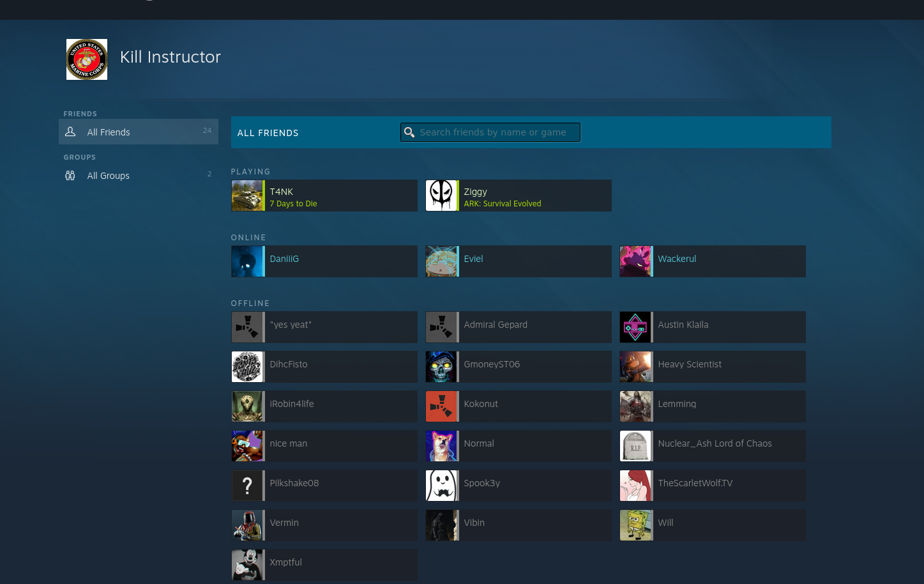
Task: Click the magnifier icon in the search box
Action: point(409,132)
